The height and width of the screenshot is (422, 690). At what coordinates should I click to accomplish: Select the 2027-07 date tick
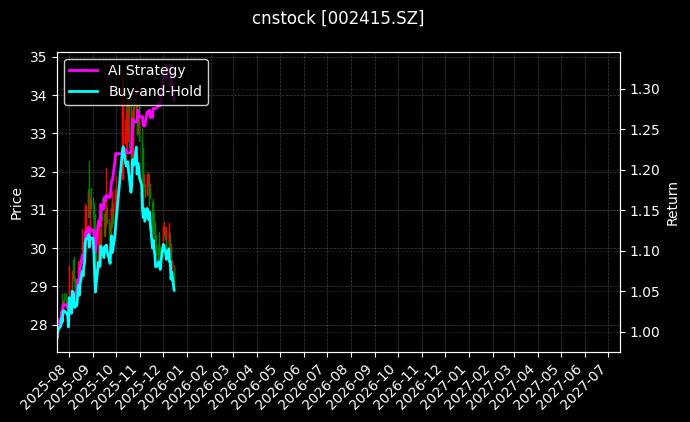pos(591,380)
